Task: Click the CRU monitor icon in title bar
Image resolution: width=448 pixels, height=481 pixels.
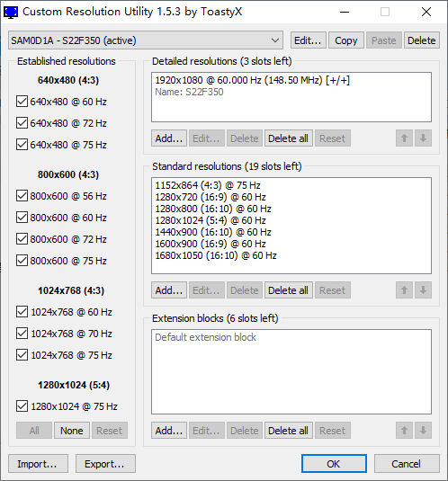Action: click(x=11, y=12)
